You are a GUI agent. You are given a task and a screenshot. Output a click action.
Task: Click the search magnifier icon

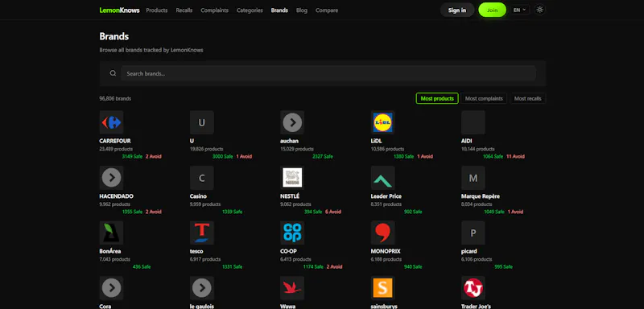113,73
